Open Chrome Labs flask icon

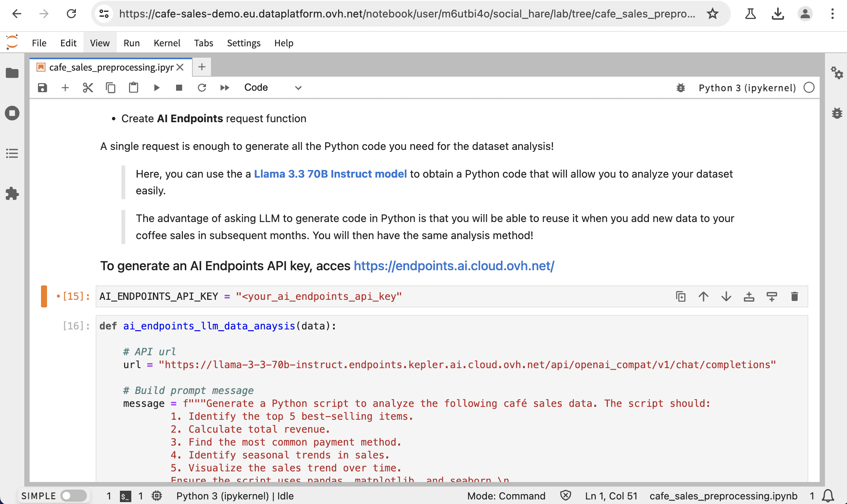pos(750,14)
